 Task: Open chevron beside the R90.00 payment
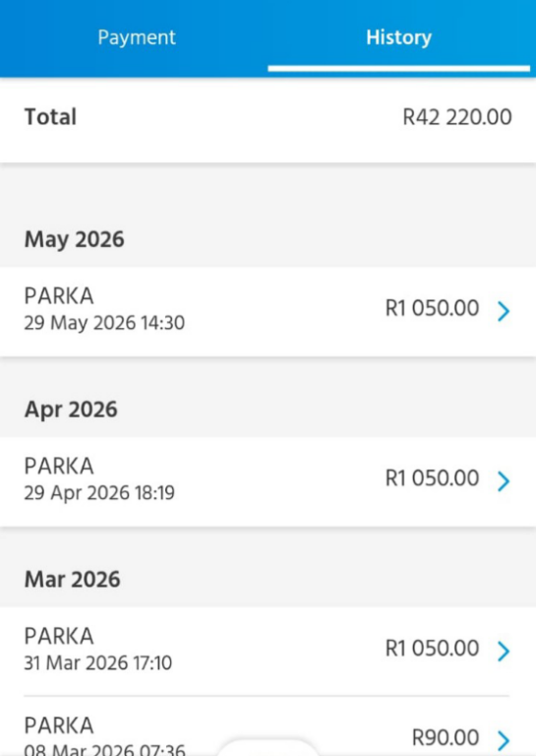[x=504, y=739]
